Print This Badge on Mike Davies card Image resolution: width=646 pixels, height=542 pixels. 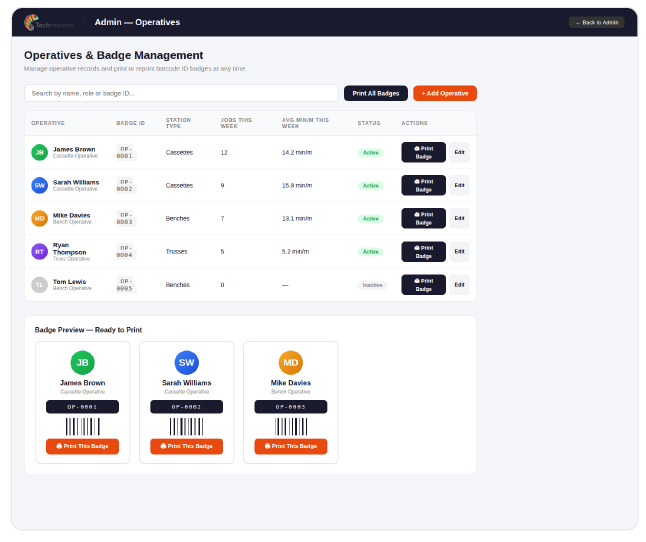tap(291, 446)
